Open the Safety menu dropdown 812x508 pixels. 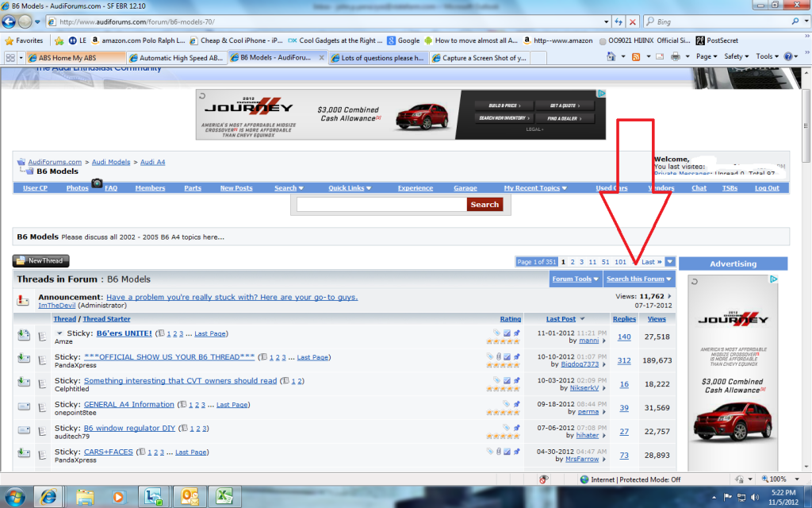[x=736, y=56]
